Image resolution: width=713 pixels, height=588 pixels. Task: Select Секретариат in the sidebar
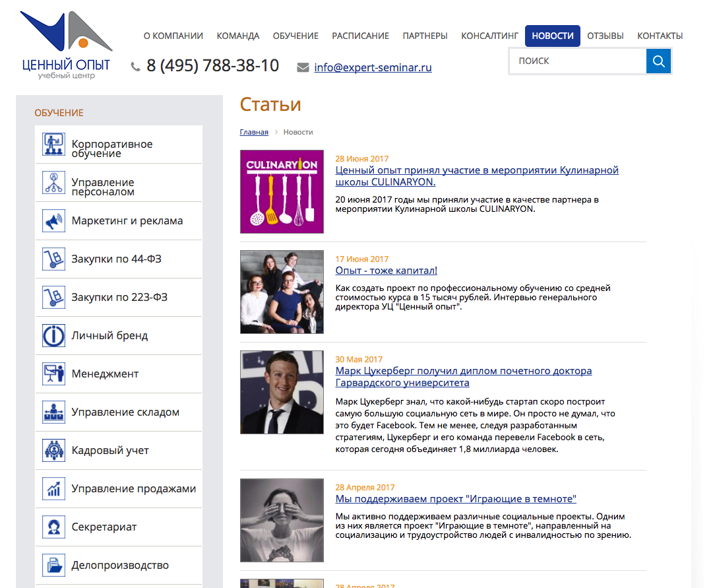click(119, 527)
